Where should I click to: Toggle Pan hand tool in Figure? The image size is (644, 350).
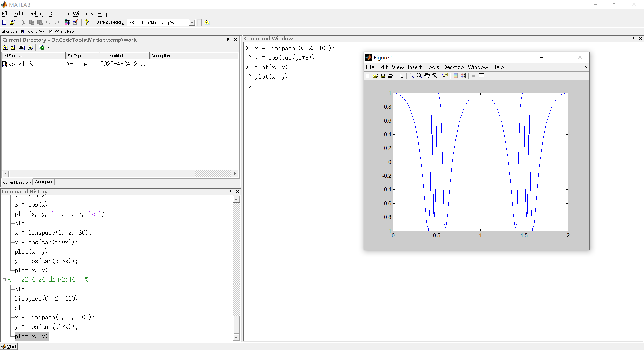[x=427, y=76]
